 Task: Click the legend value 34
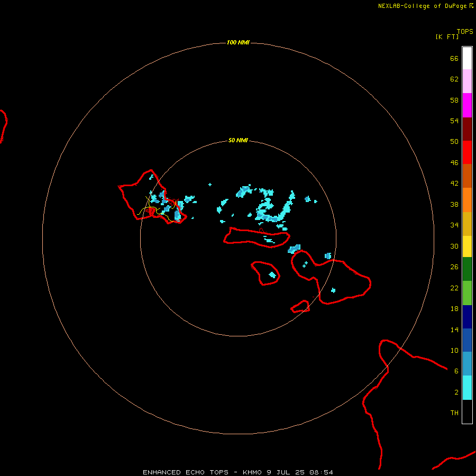coord(454,225)
